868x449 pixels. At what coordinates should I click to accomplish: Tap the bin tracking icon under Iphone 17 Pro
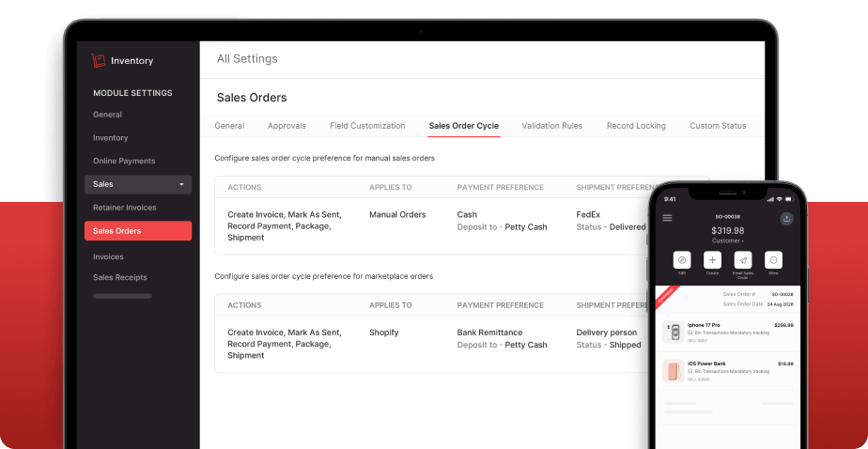click(x=690, y=333)
